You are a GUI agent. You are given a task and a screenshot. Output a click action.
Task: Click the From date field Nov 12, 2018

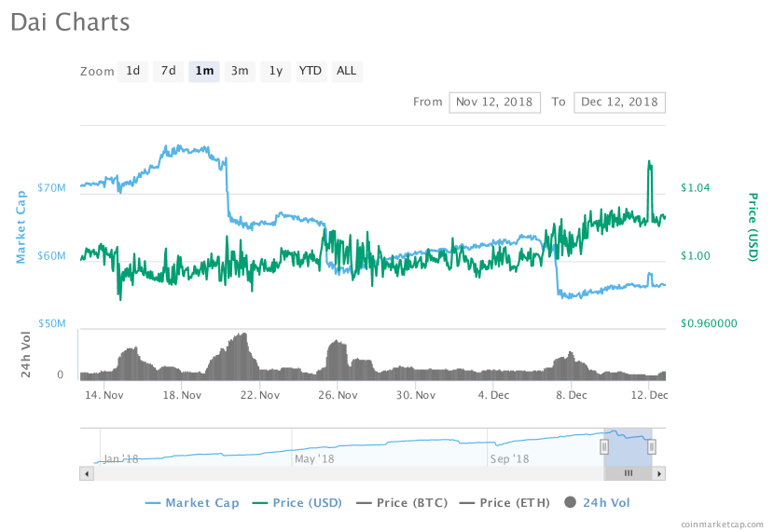click(494, 102)
